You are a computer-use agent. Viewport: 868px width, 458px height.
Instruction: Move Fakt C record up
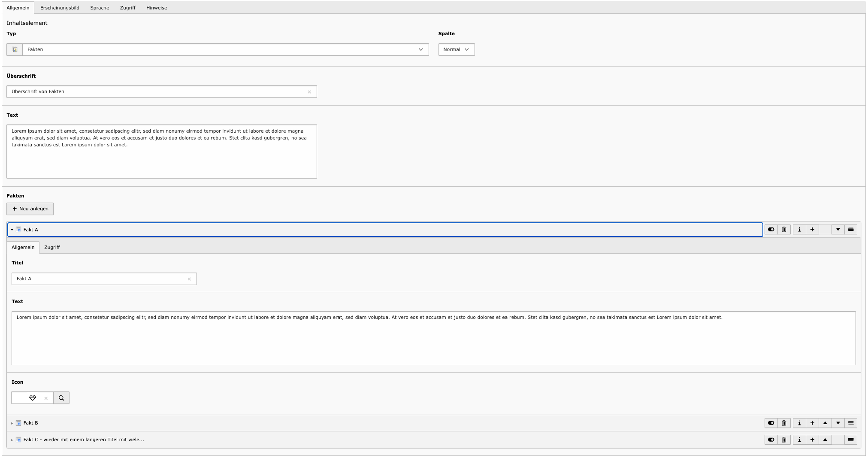[825, 440]
